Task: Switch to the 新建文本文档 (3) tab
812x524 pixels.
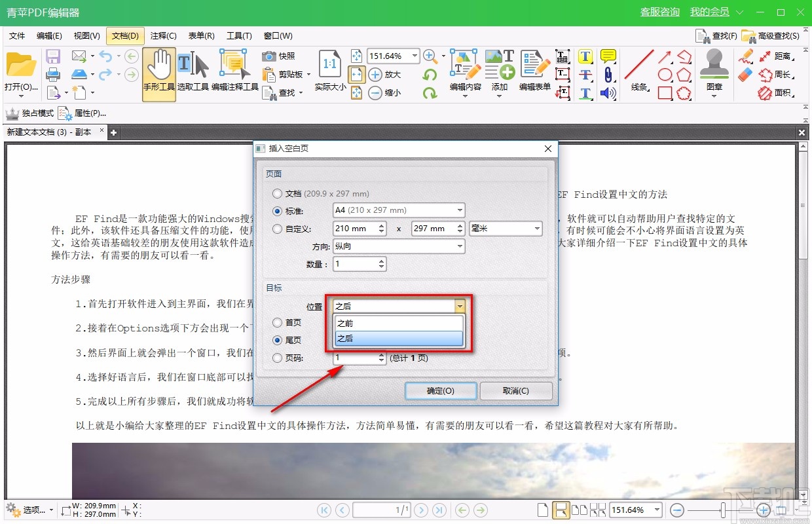Action: [49, 131]
